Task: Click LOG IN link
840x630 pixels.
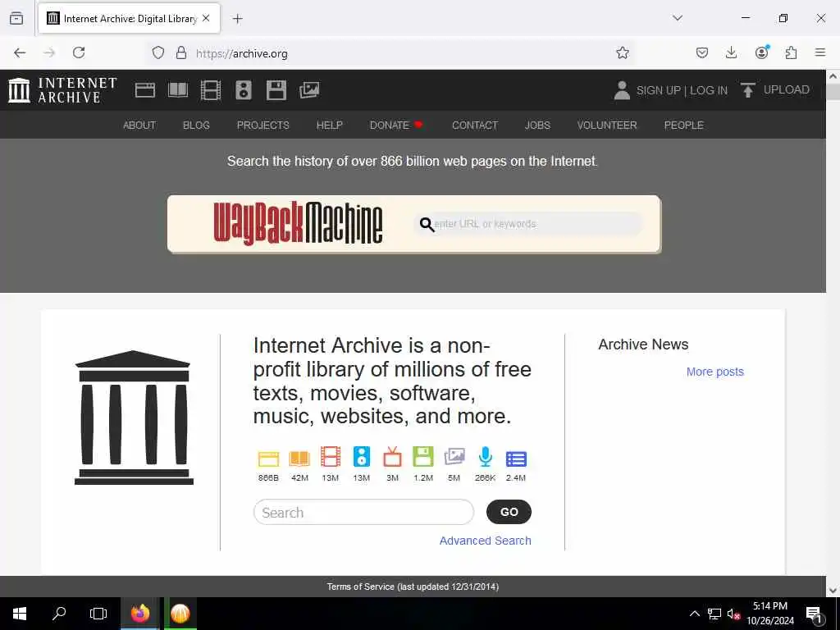Action: [708, 90]
